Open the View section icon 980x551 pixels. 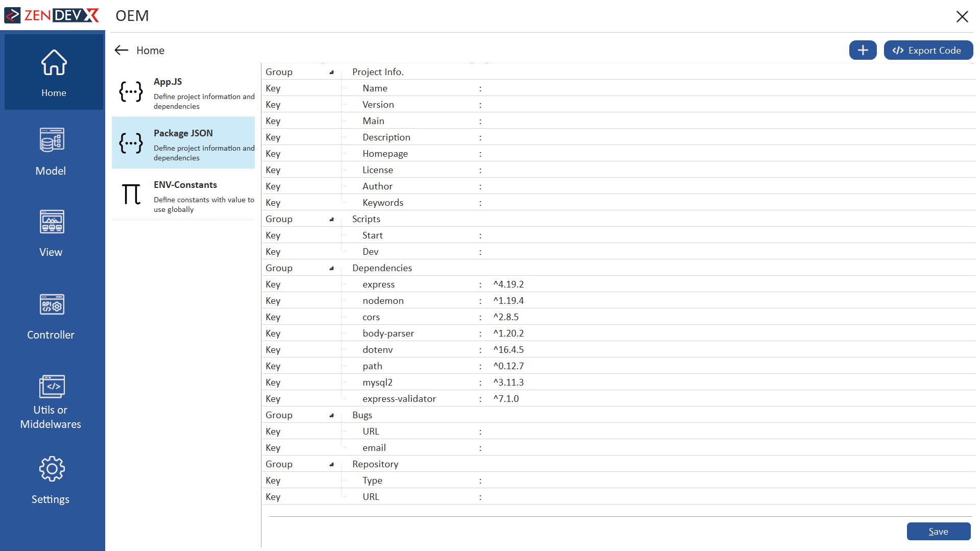pos(52,222)
